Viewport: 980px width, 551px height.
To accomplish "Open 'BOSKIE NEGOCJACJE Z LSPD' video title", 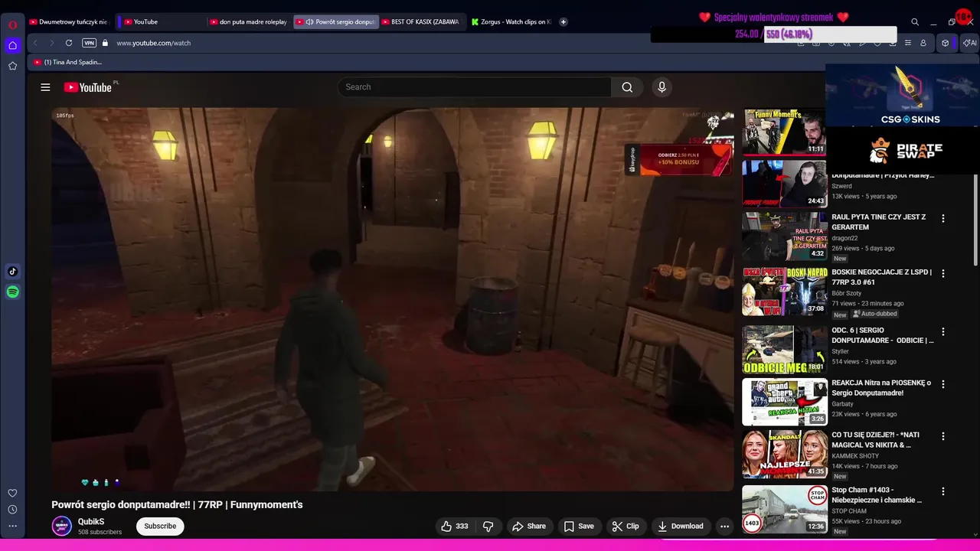I will 882,277.
